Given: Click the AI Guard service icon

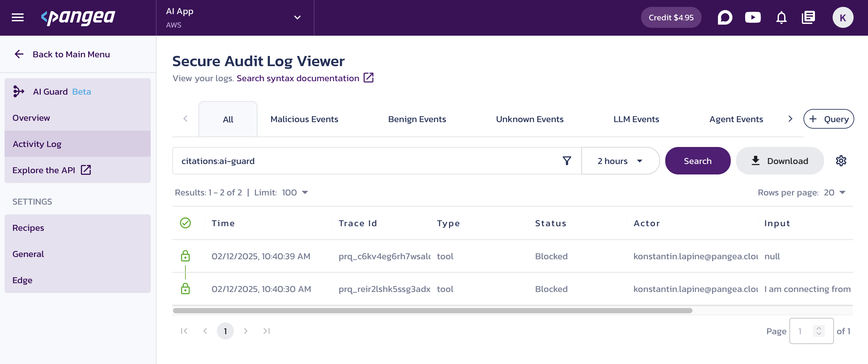Looking at the screenshot, I should tap(19, 91).
